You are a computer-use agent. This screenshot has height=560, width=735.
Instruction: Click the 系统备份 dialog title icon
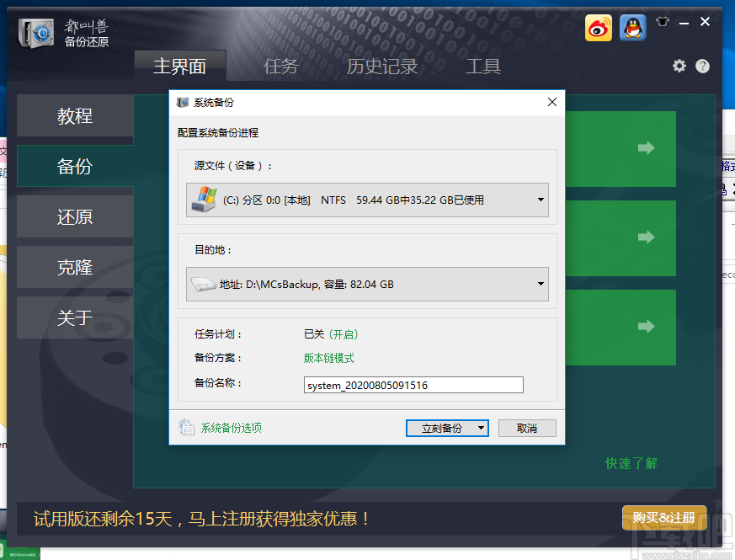point(183,102)
